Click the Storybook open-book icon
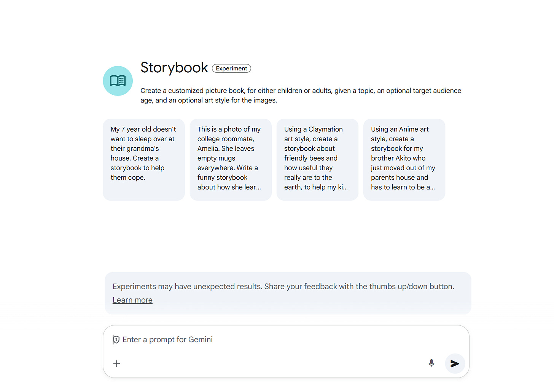The width and height of the screenshot is (554, 392). (118, 81)
